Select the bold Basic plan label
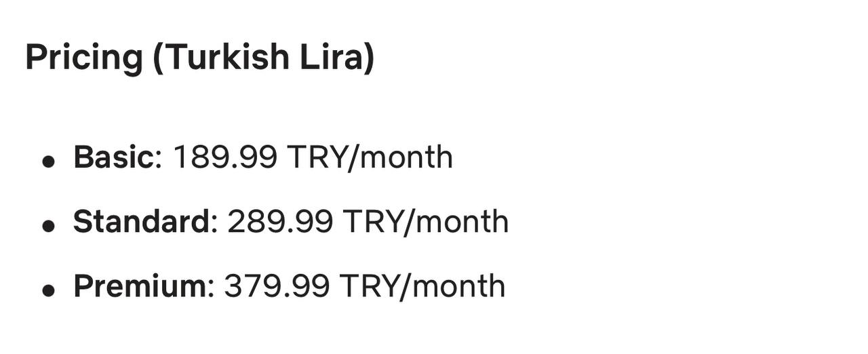Image resolution: width=868 pixels, height=354 pixels. click(x=114, y=157)
